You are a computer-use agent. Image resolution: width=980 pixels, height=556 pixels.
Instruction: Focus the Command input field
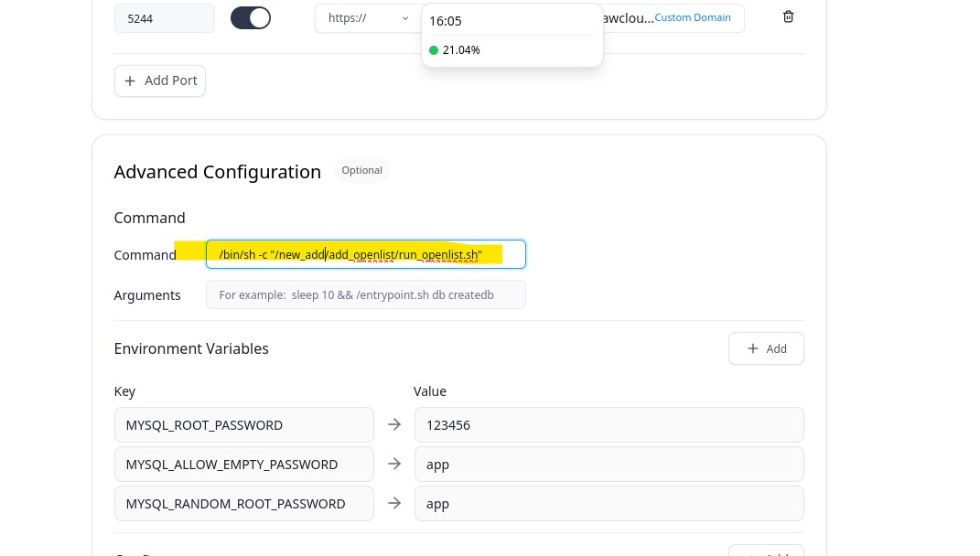[365, 254]
